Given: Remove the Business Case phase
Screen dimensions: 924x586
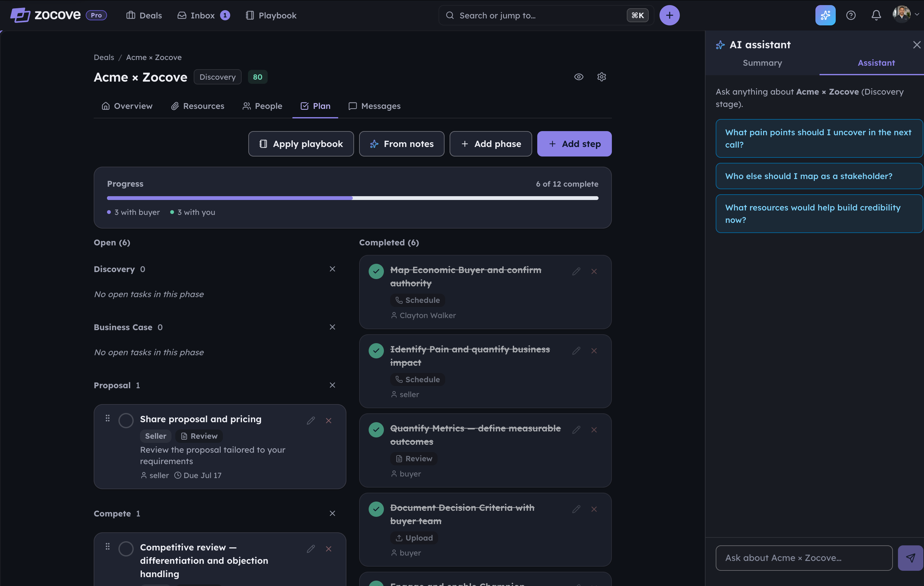Looking at the screenshot, I should 332,327.
